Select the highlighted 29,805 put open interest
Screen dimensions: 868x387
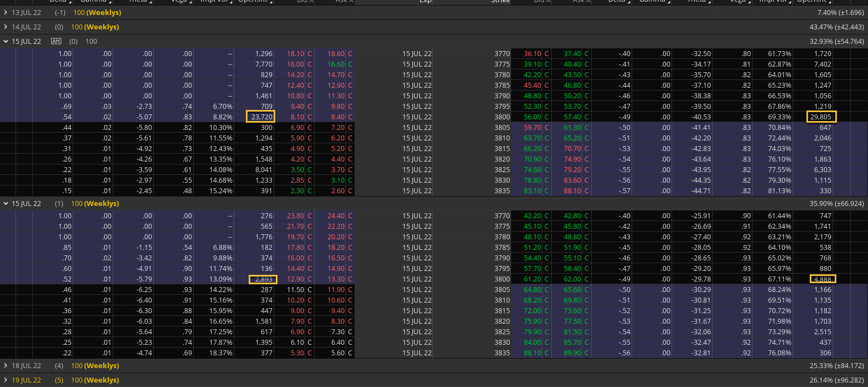pos(821,117)
